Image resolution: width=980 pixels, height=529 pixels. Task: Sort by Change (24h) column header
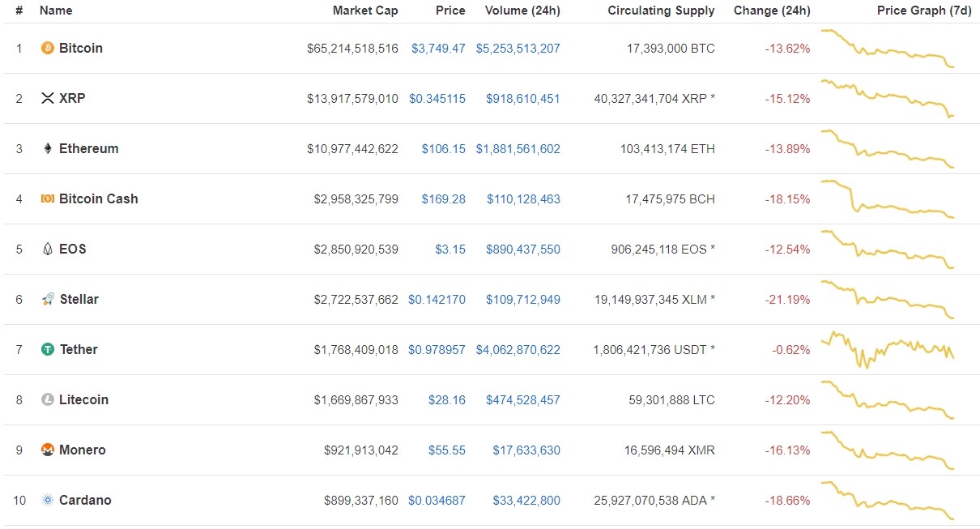772,11
